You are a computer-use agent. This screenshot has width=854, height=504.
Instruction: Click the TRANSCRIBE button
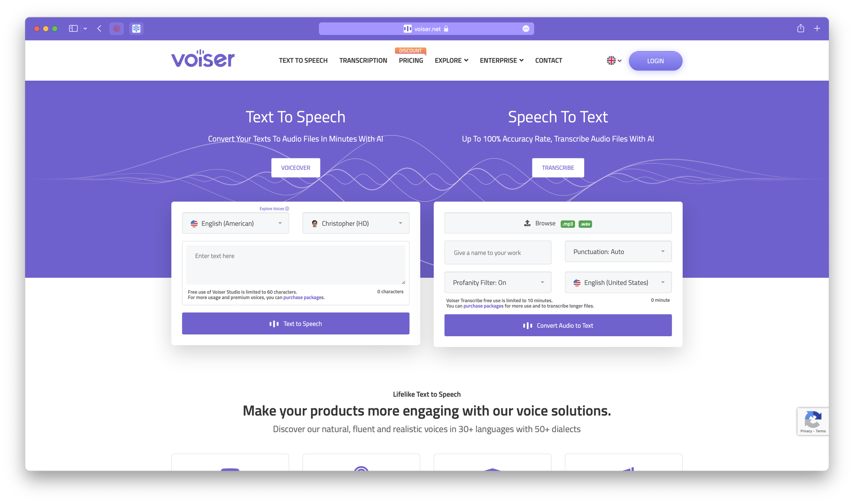[x=558, y=167]
